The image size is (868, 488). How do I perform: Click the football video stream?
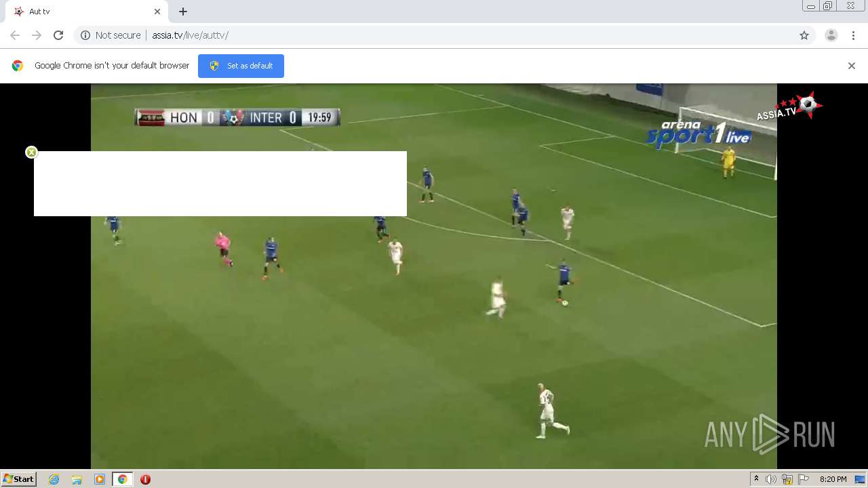tap(434, 277)
